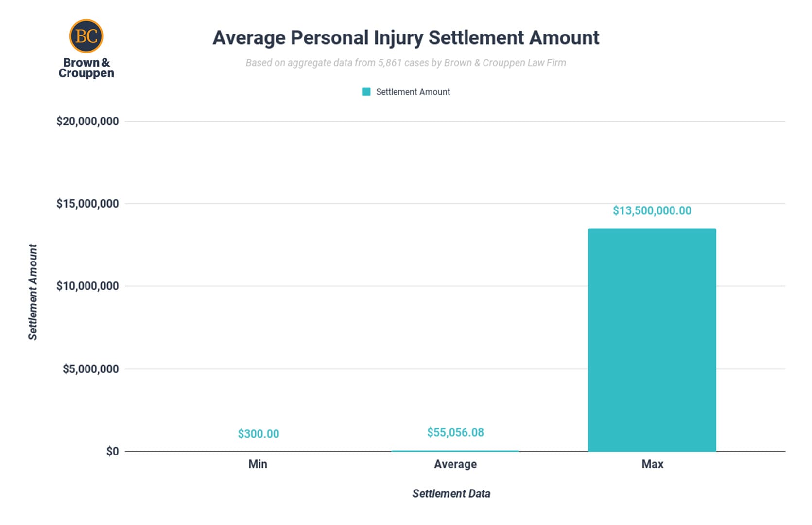This screenshot has height=525, width=812.
Task: Click the $300.00 data label
Action: pyautogui.click(x=259, y=434)
